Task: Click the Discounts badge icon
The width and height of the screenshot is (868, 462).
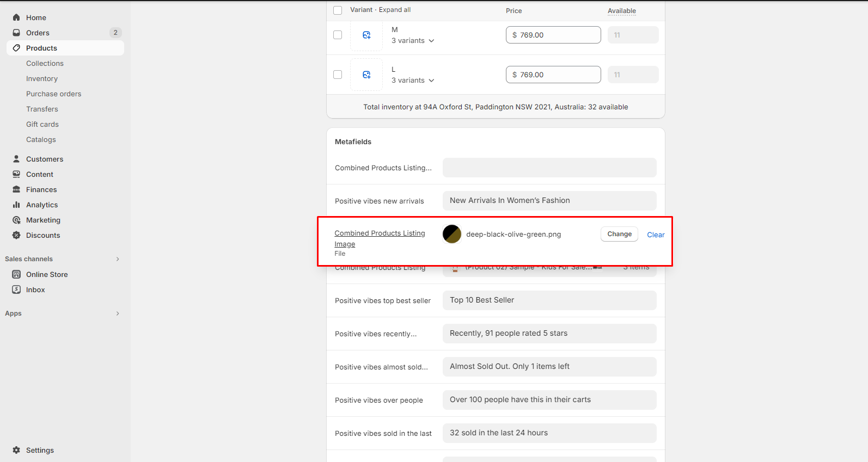Action: pyautogui.click(x=16, y=235)
